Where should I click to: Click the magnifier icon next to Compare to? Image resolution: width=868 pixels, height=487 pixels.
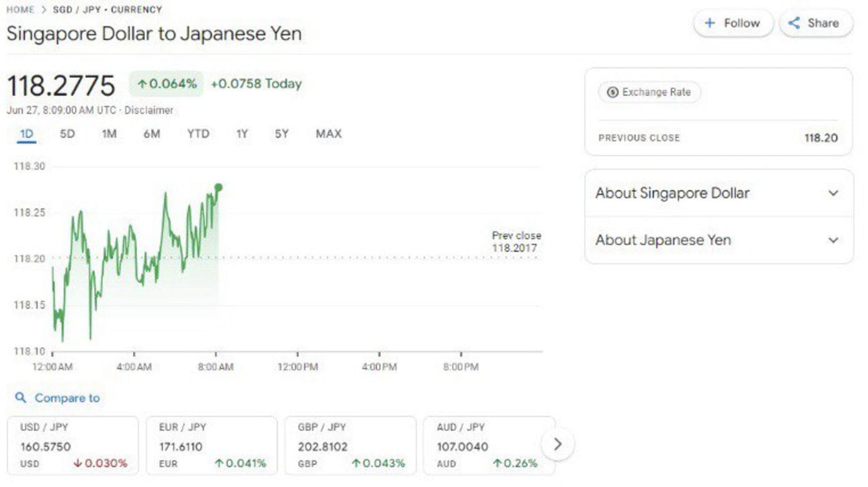point(21,398)
